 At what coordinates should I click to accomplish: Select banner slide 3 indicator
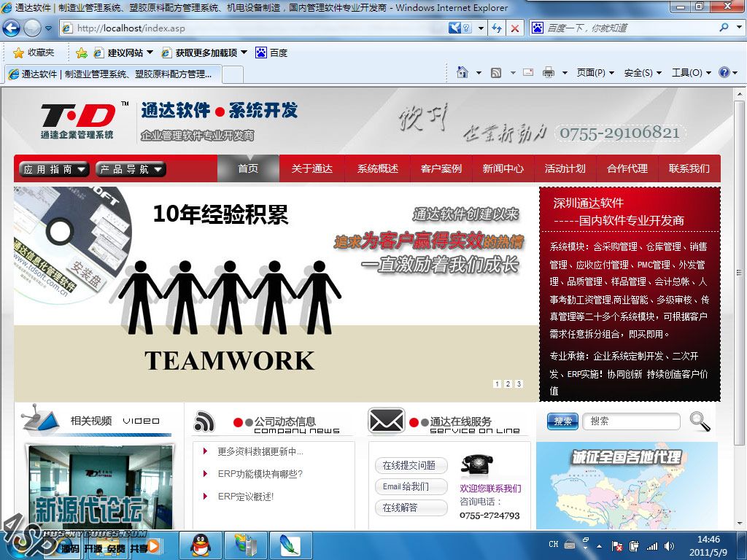tap(519, 384)
